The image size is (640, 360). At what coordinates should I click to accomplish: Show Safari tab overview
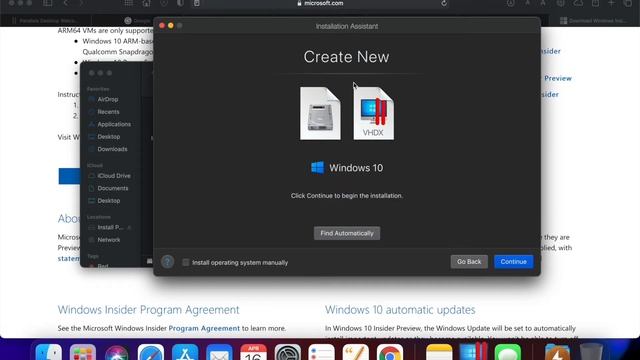(x=628, y=3)
